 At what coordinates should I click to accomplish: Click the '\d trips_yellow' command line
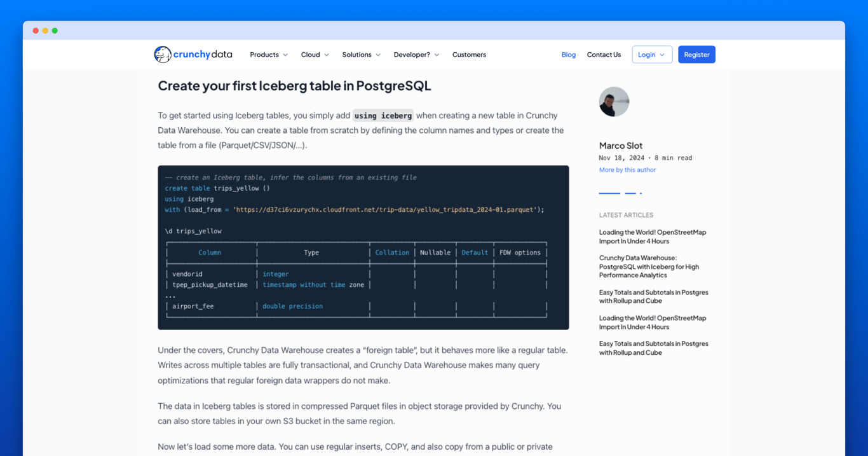(193, 231)
